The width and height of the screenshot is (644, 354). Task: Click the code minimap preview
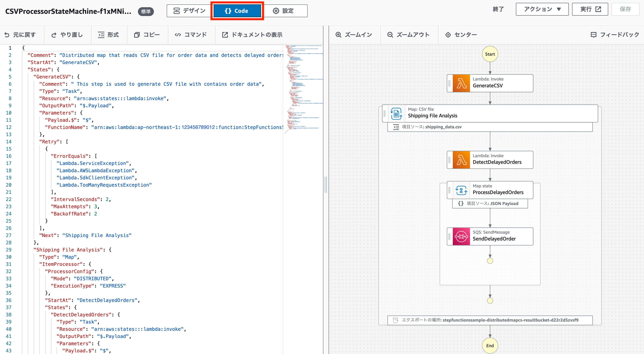tap(303, 88)
